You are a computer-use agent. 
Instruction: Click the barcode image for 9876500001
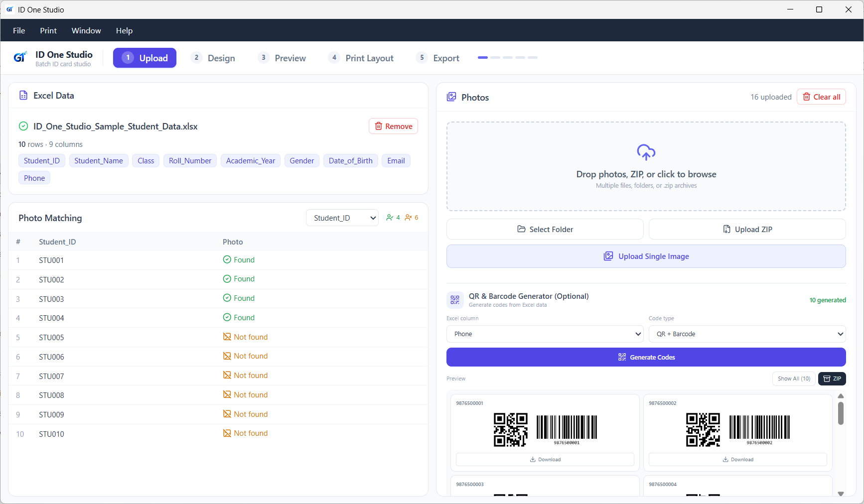tap(567, 430)
